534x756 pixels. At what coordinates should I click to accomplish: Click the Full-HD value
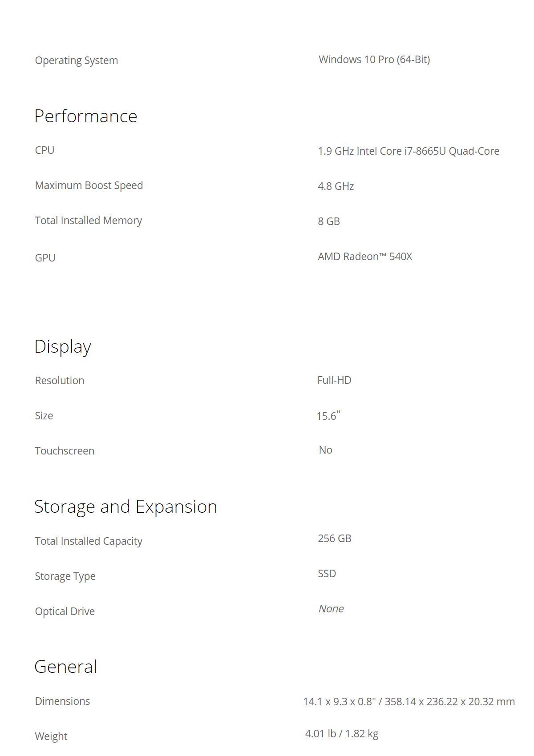[x=334, y=380]
